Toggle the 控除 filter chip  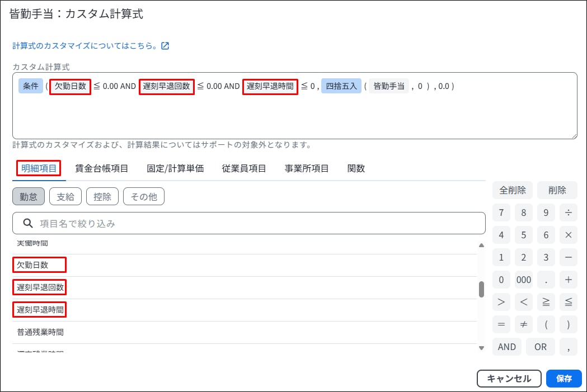102,197
